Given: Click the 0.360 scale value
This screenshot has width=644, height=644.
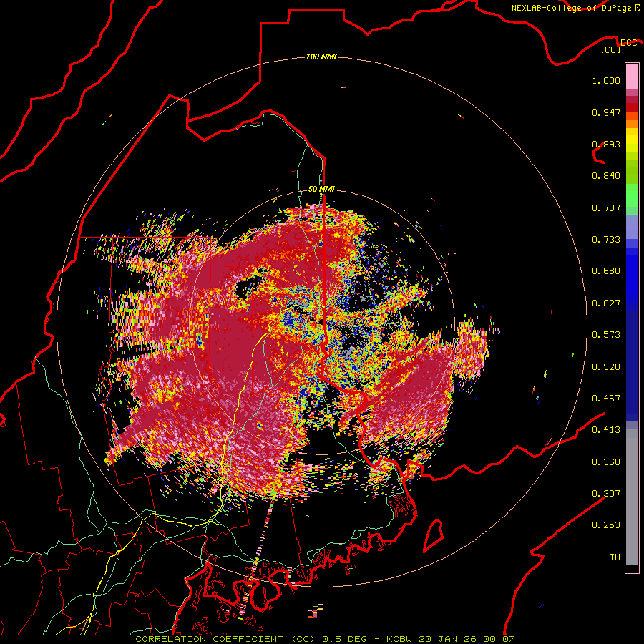Looking at the screenshot, I should coord(606,462).
